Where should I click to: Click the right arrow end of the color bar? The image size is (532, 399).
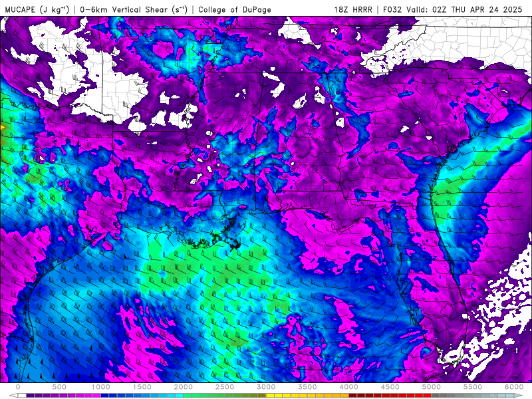pos(518,396)
